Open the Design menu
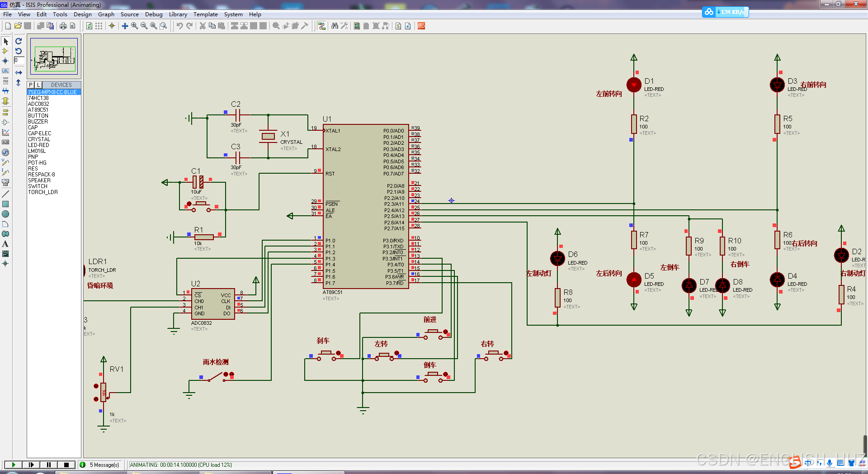Image resolution: width=868 pixels, height=474 pixels. (83, 14)
